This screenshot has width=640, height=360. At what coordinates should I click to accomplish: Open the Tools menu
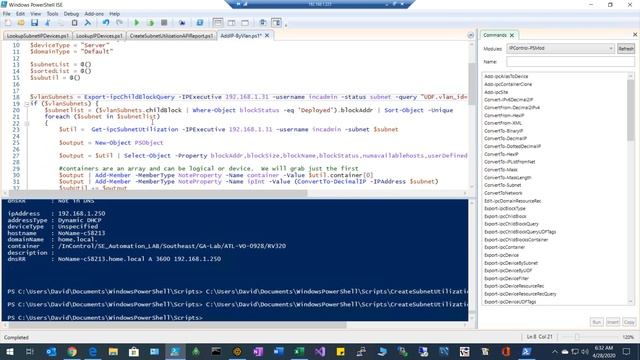click(52, 14)
